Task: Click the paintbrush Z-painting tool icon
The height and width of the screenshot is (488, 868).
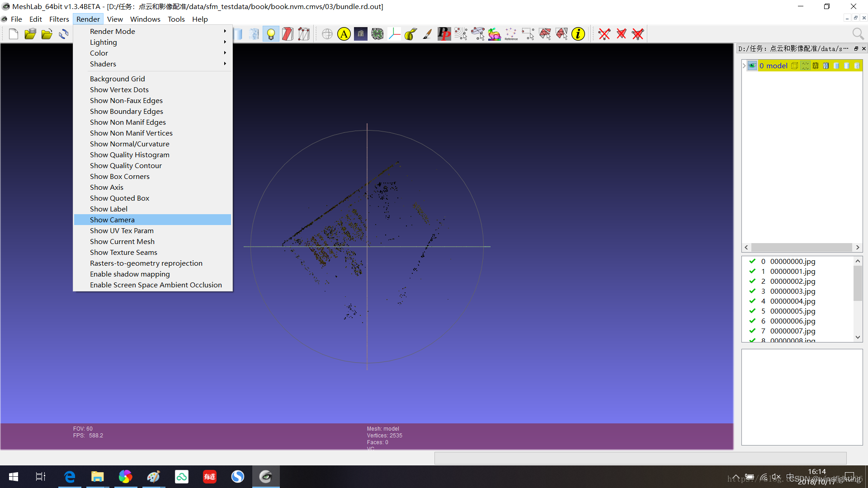Action: click(x=427, y=34)
